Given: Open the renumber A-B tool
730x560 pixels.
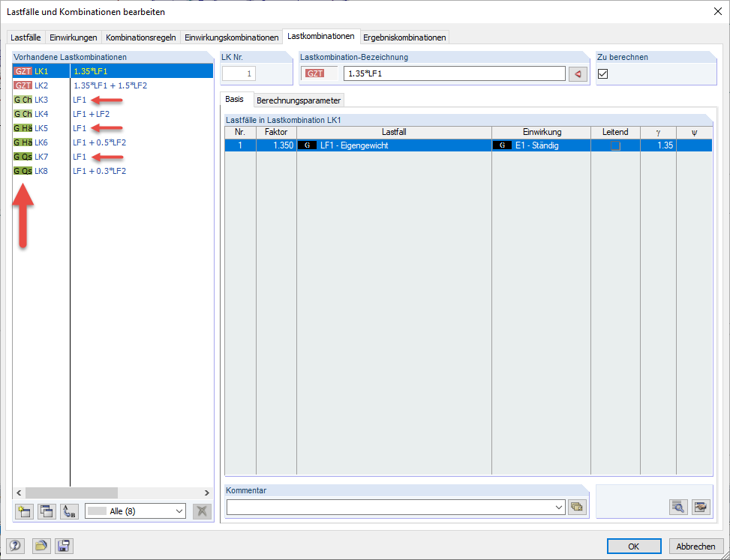Looking at the screenshot, I should click(68, 511).
